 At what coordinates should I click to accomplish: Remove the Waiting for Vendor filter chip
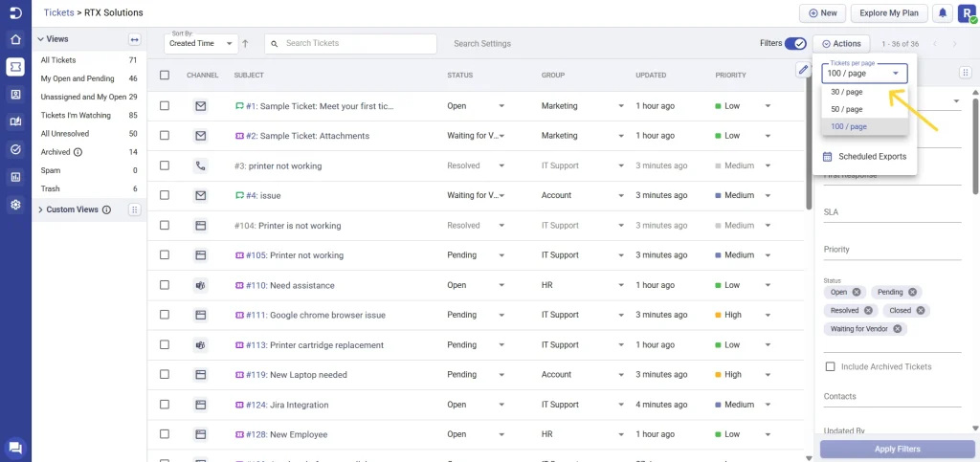(x=898, y=329)
